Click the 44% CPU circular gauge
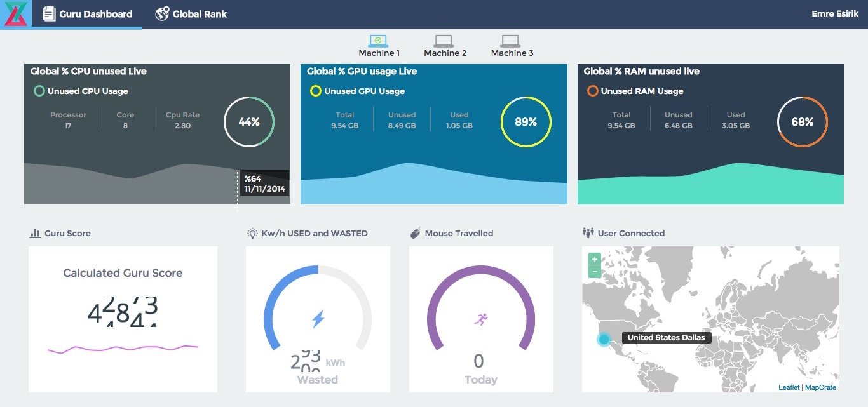Screen dimensions: 868x407 tap(249, 122)
